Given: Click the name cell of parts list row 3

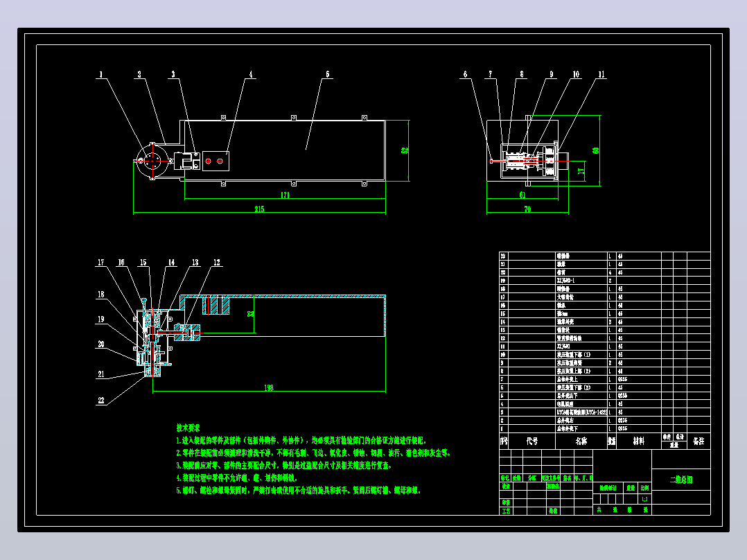Looking at the screenshot, I should pyautogui.click(x=581, y=412).
